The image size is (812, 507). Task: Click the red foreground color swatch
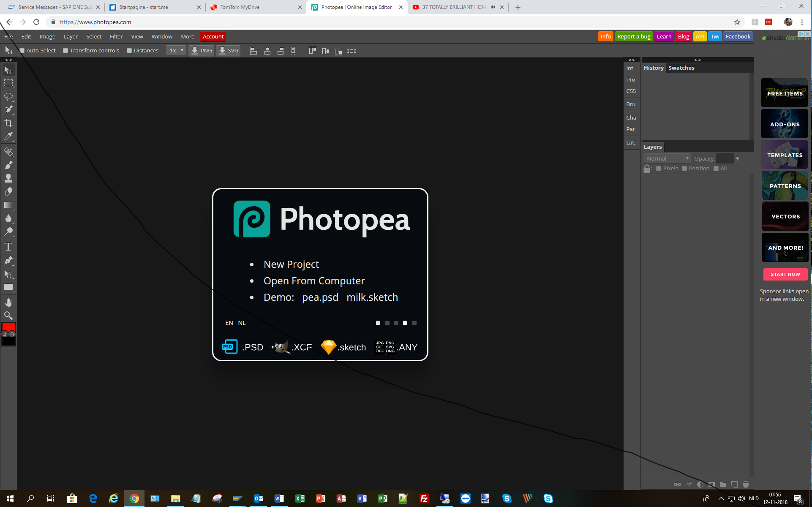tap(8, 327)
